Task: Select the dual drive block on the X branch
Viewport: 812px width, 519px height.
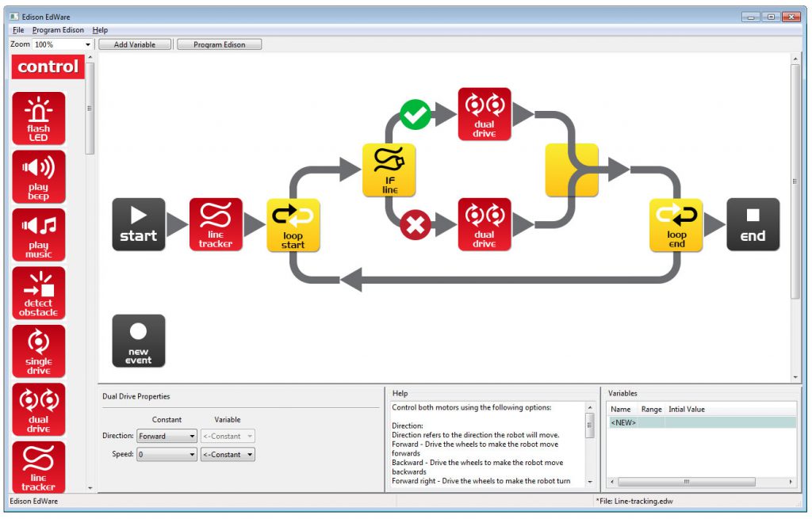Action: coord(485,224)
